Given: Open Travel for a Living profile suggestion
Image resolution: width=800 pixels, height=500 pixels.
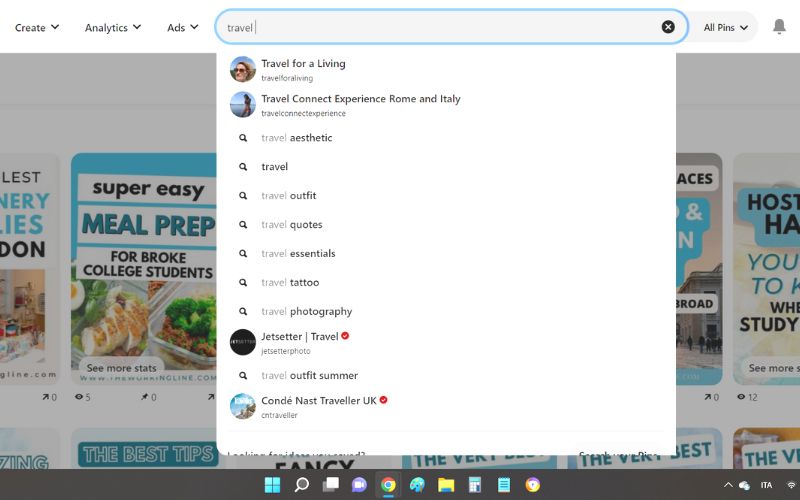Looking at the screenshot, I should pyautogui.click(x=446, y=69).
